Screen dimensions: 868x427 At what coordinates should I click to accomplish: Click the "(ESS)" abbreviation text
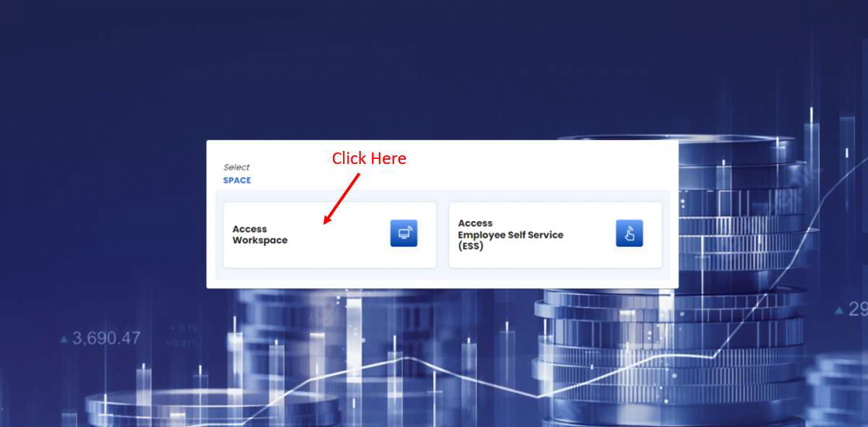click(x=470, y=246)
